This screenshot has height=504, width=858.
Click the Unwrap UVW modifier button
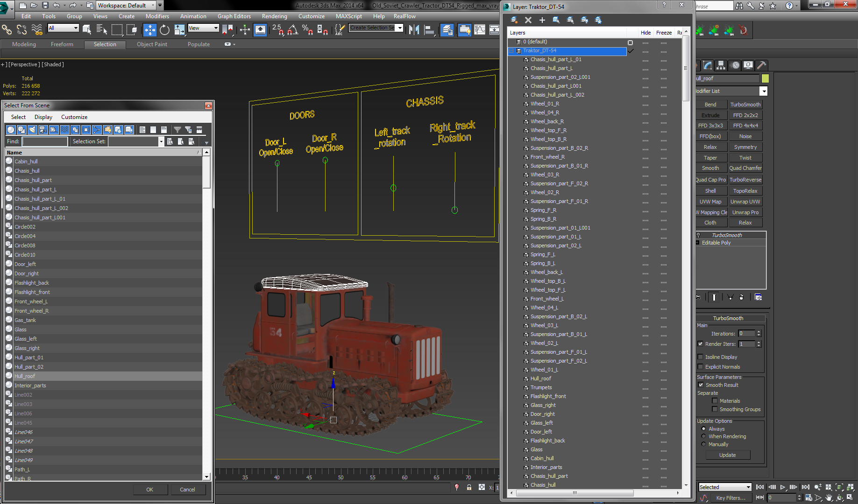[745, 202]
